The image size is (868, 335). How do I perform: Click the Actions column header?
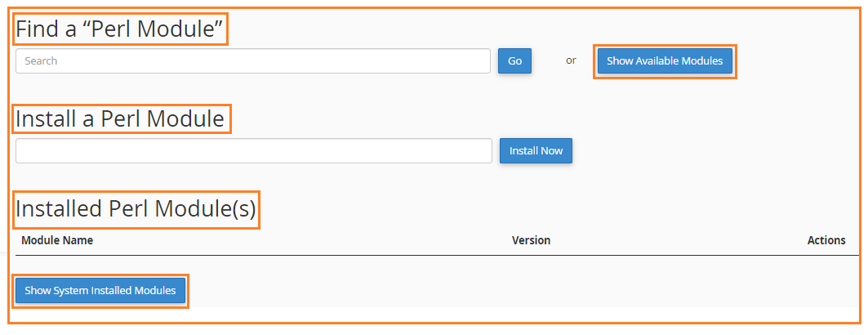pyautogui.click(x=826, y=240)
